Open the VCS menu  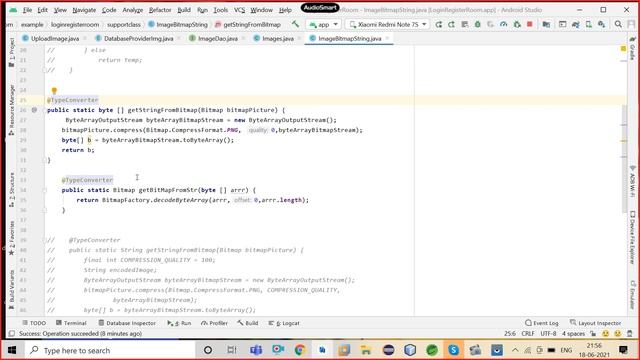tap(239, 10)
